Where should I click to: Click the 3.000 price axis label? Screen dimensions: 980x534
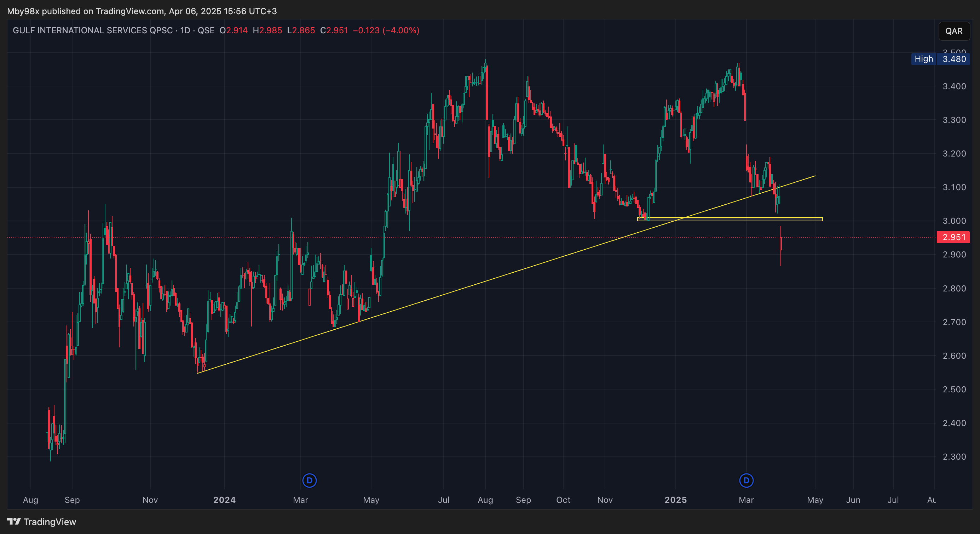click(954, 221)
